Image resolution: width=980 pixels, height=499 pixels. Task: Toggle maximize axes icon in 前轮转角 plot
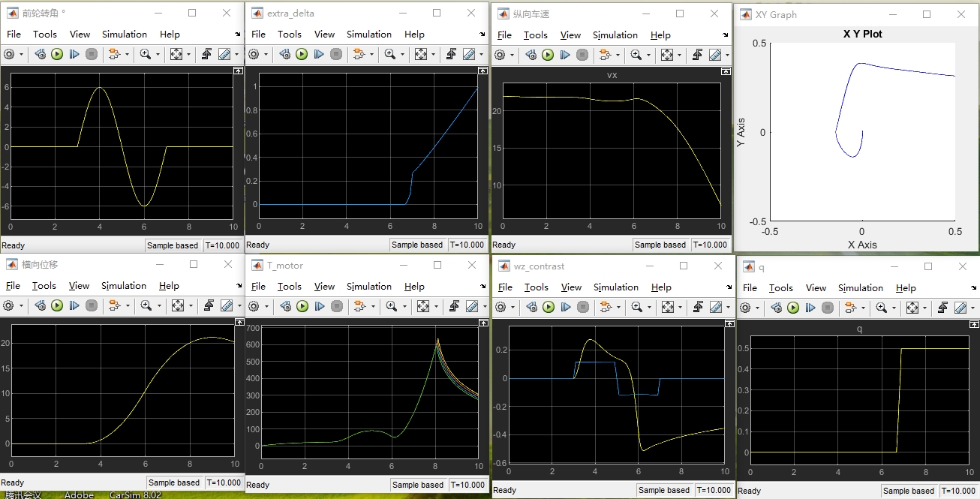[x=238, y=70]
